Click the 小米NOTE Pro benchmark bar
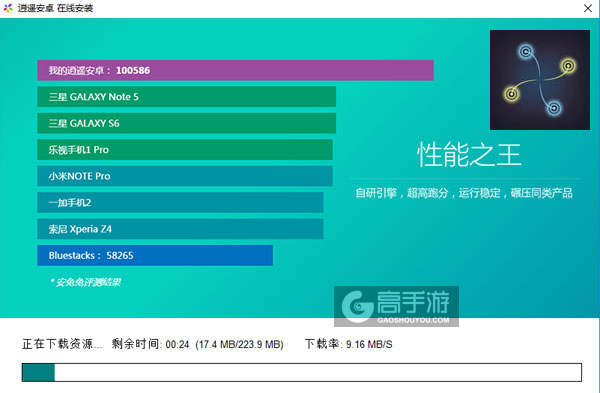 click(x=185, y=176)
